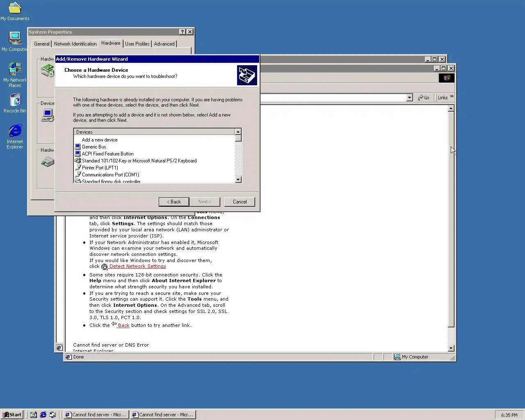Click the Links toolbar label
Screen dimensions: 525x420
point(443,98)
